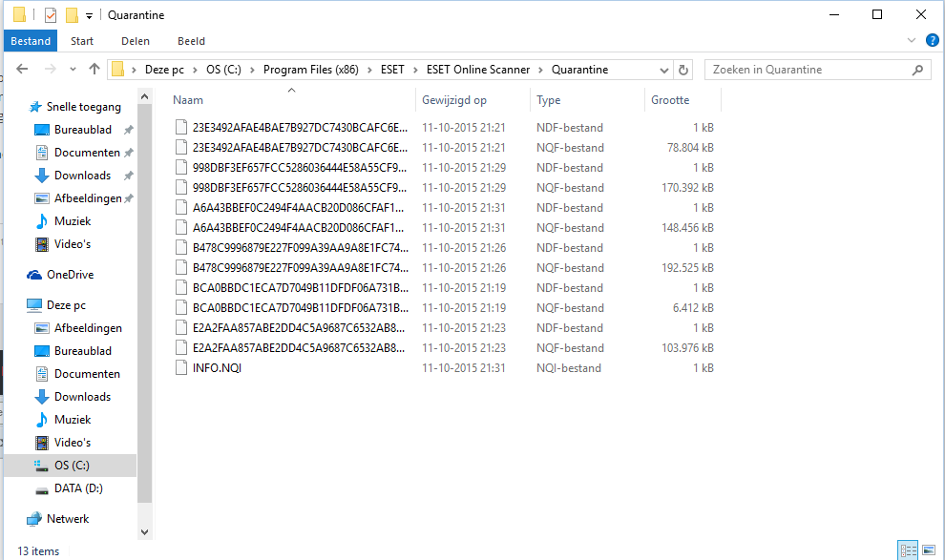Click Program Files (x86) breadcrumb
Image resolution: width=945 pixels, height=560 pixels.
pyautogui.click(x=311, y=70)
